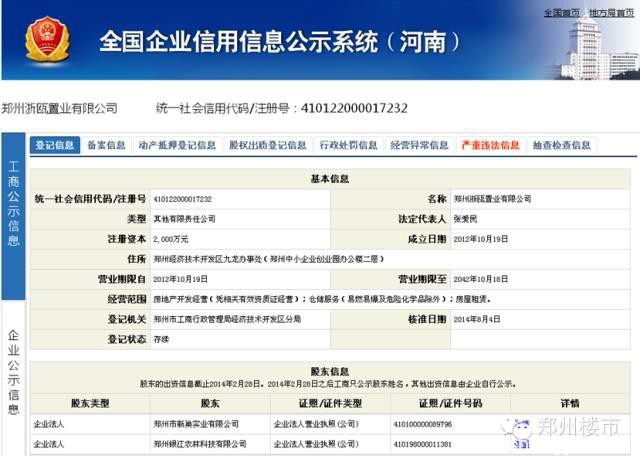Open the 地方局首页 link

point(611,13)
